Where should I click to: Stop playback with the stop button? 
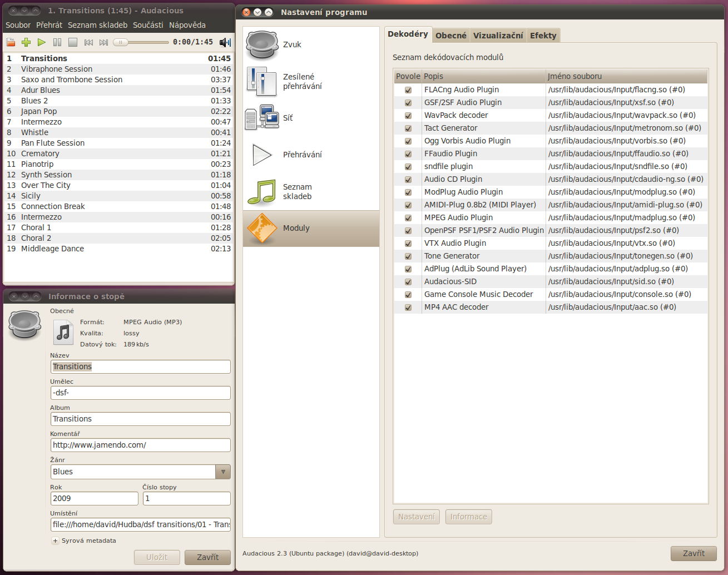pyautogui.click(x=73, y=42)
